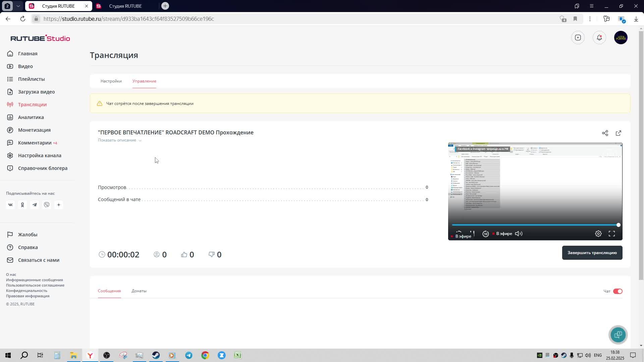Open the Конфиденциальность link
This screenshot has width=644, height=362.
point(26,291)
